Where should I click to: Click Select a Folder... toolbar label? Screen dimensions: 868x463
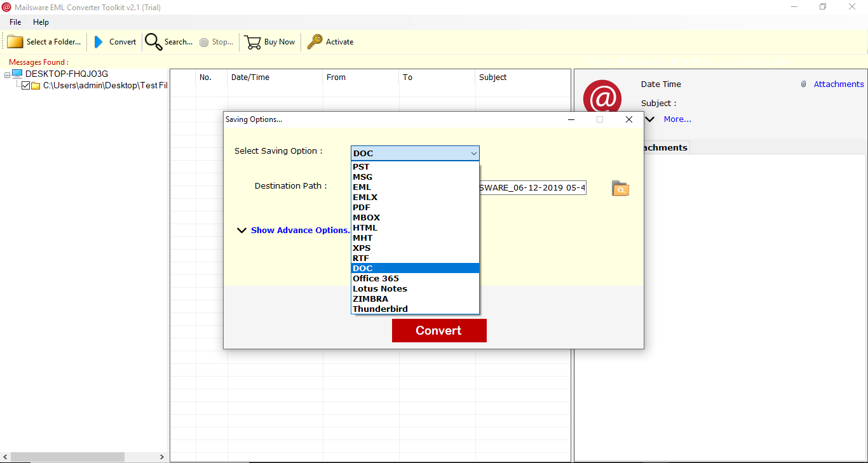pyautogui.click(x=54, y=42)
